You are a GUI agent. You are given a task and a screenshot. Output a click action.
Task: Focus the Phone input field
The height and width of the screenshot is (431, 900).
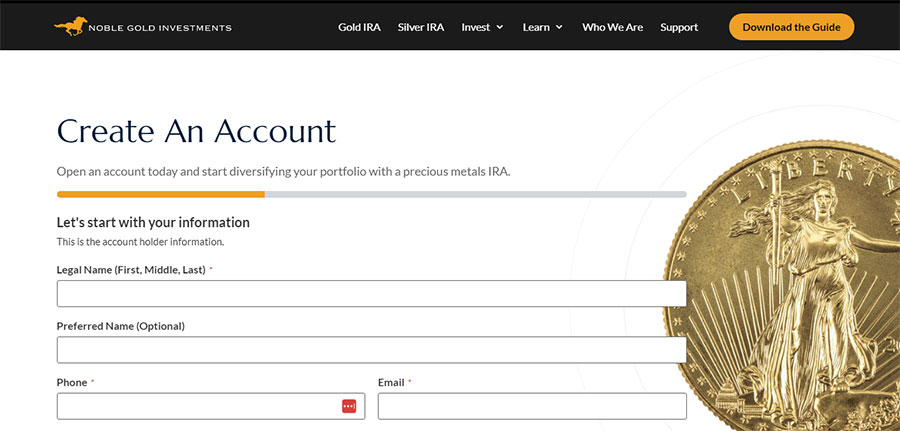(211, 406)
